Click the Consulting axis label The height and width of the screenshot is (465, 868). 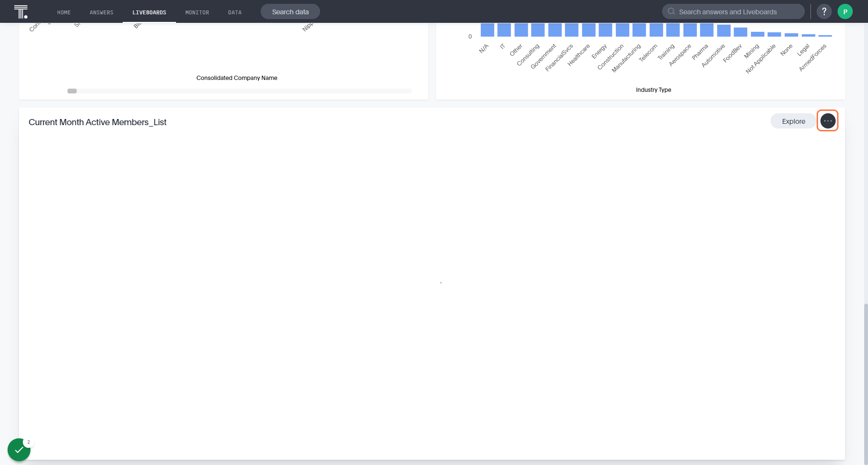click(x=528, y=55)
